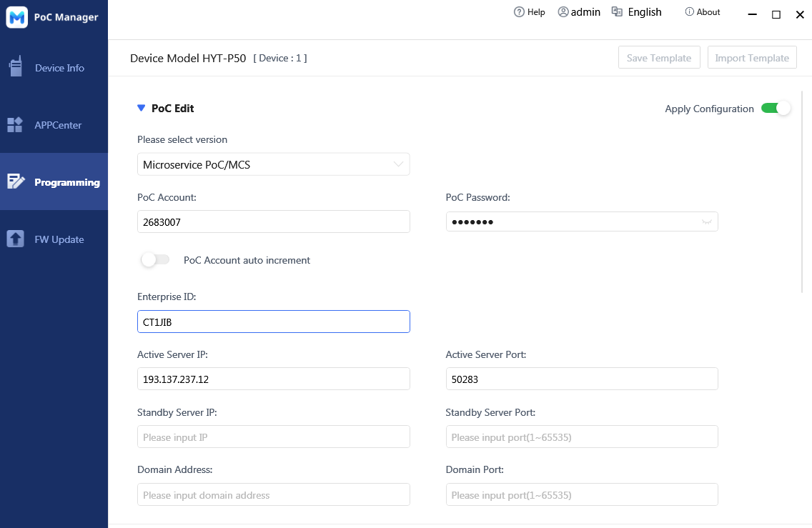Open the English language selector
Screen dimensions: 812x528
[644, 12]
